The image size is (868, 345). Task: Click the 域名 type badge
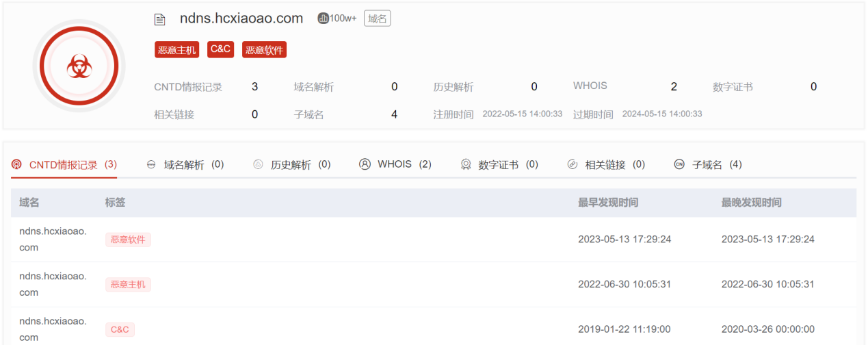tap(377, 18)
